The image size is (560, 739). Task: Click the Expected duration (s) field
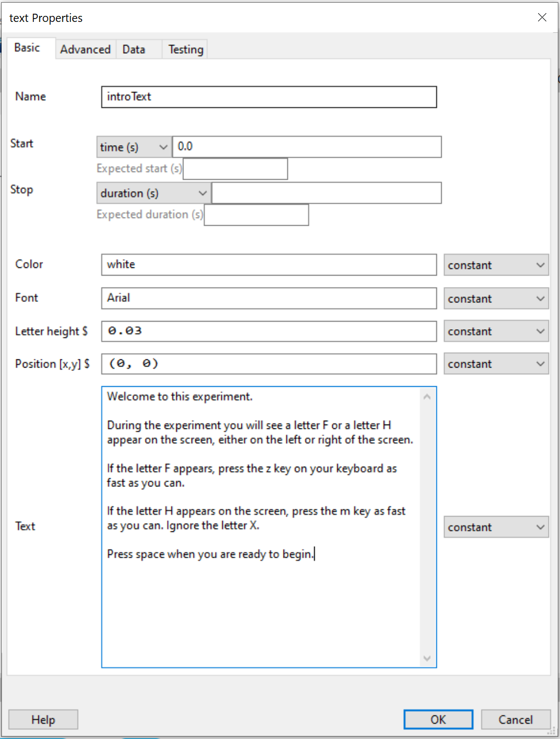click(256, 215)
